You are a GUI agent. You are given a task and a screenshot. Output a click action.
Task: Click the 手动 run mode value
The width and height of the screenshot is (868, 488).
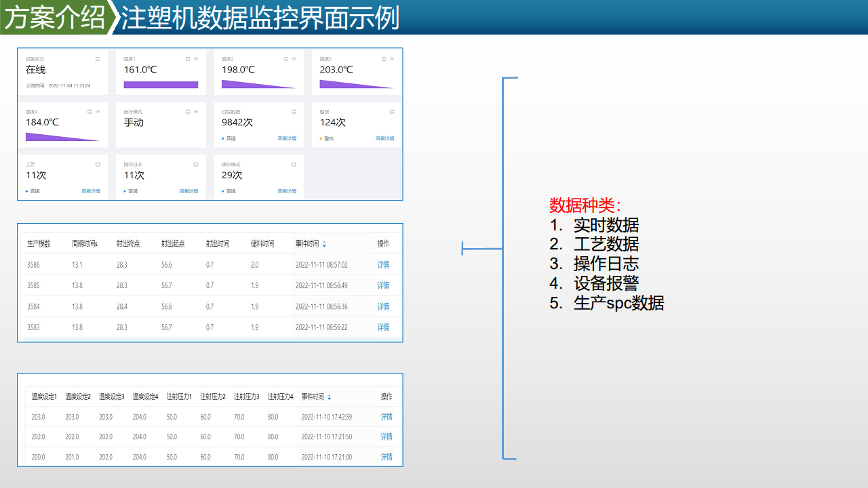coord(134,123)
